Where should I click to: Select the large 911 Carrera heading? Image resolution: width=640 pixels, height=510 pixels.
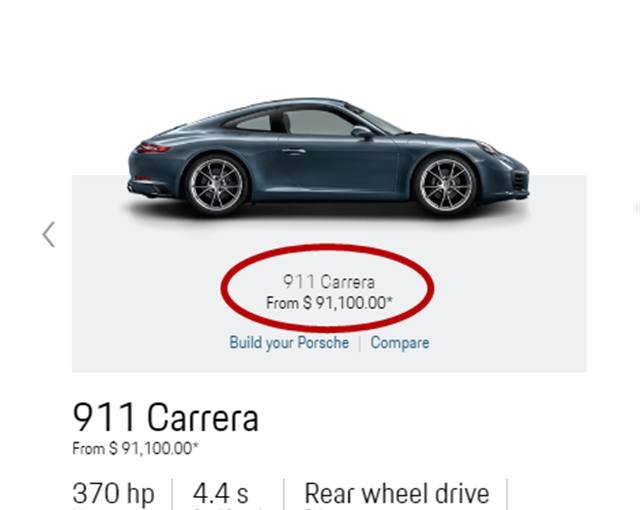click(165, 417)
